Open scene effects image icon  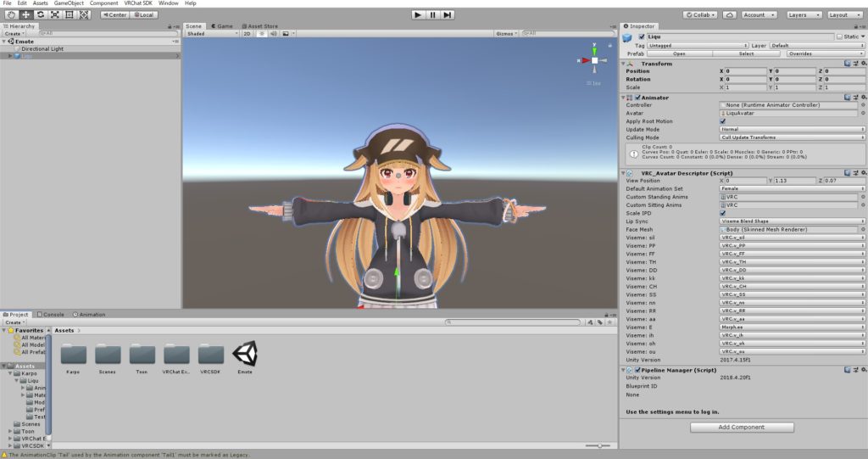tap(286, 34)
